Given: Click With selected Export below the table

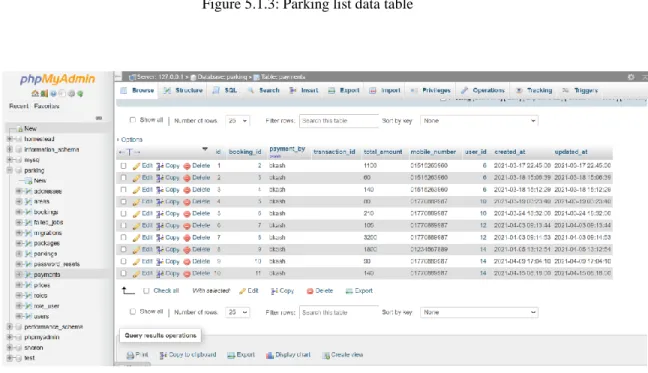Looking at the screenshot, I should tap(359, 291).
